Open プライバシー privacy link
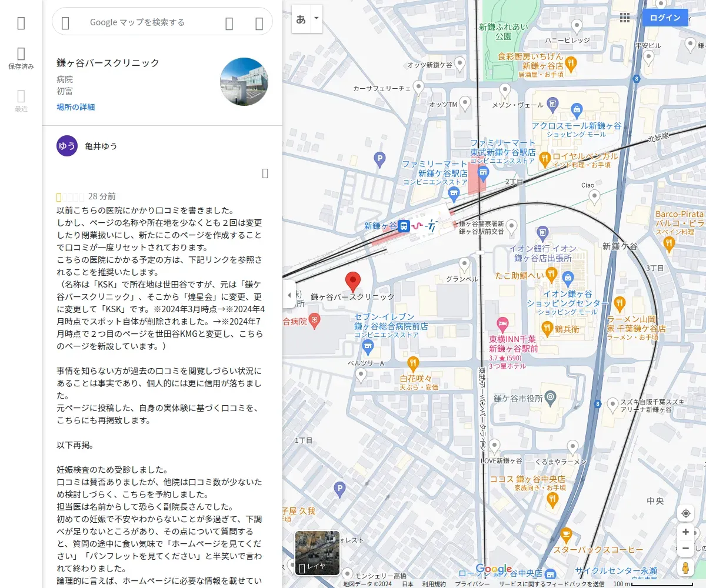The height and width of the screenshot is (588, 706). tap(472, 584)
